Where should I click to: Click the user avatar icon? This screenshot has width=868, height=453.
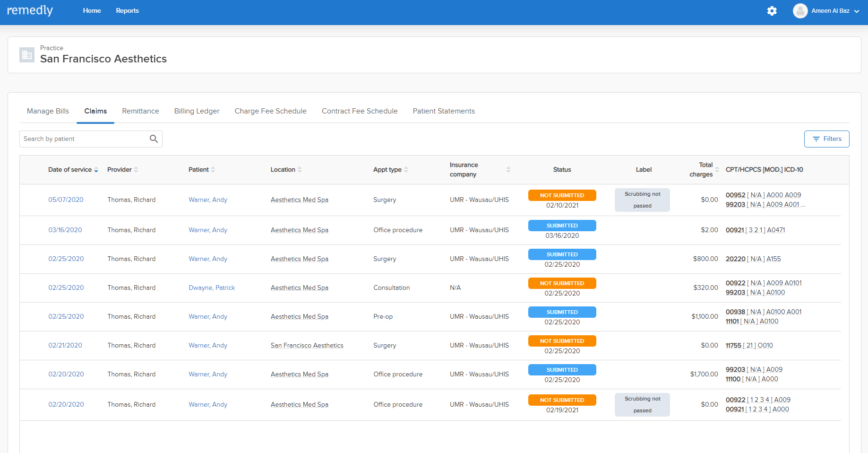(x=800, y=11)
